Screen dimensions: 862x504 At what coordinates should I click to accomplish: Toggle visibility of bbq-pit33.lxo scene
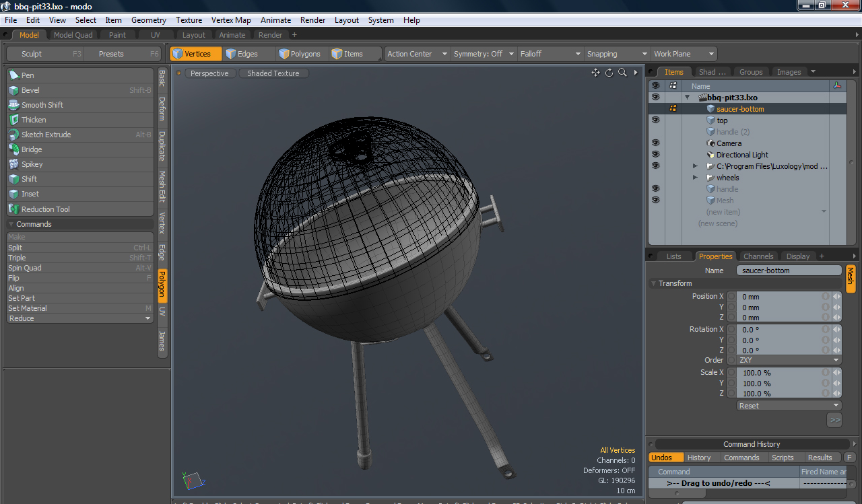(x=655, y=97)
